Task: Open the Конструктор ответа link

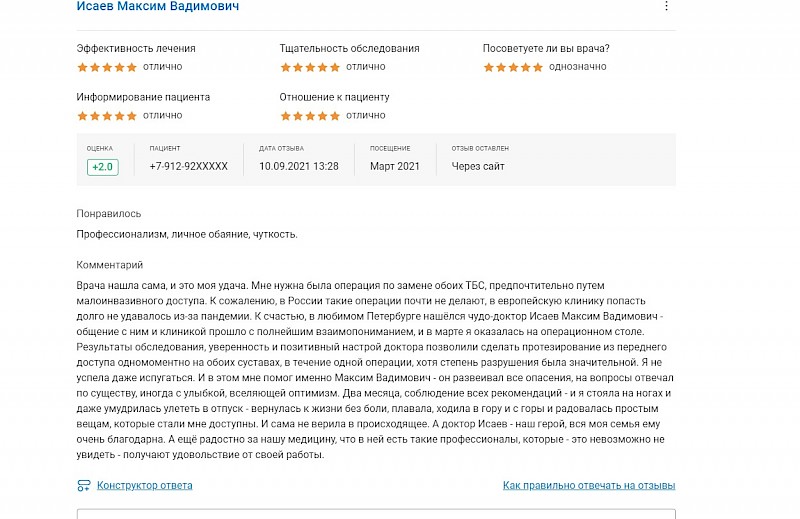Action: 145,485
